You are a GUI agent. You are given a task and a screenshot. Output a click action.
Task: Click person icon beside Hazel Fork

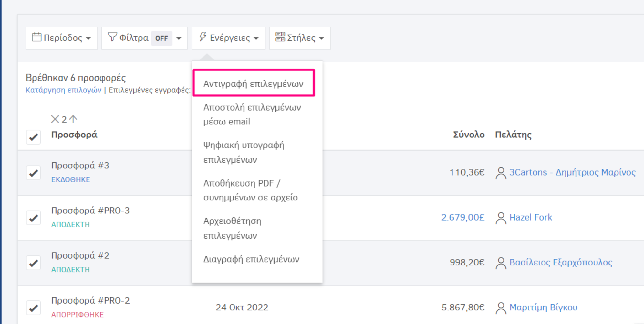501,218
